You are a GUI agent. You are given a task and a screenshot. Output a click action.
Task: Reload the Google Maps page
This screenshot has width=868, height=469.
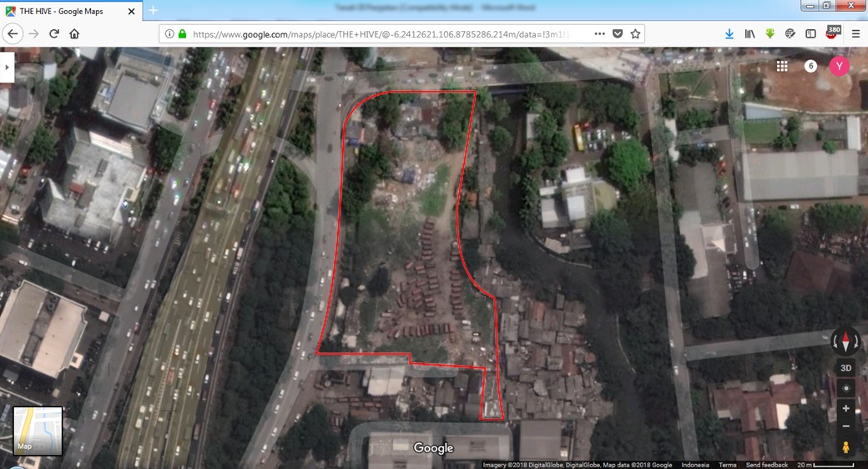[x=54, y=33]
